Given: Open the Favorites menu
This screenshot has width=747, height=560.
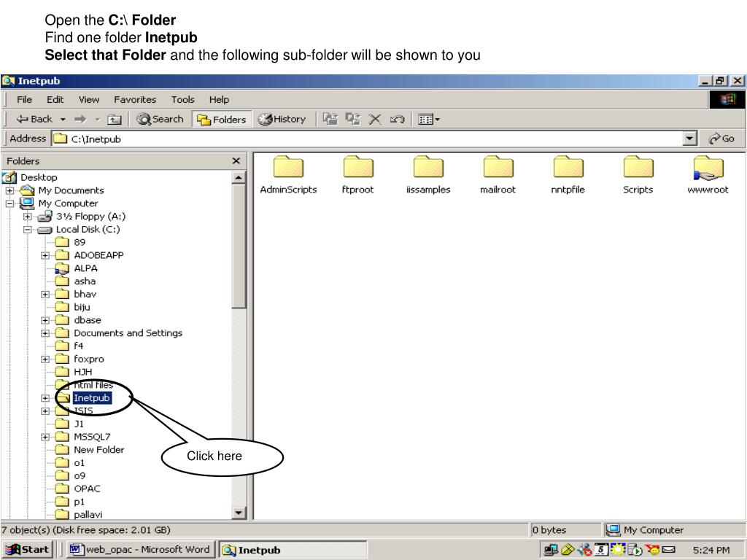Looking at the screenshot, I should click(135, 99).
